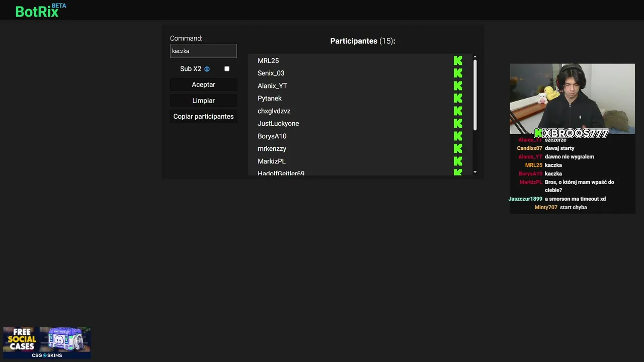Open the Free Social Cases banner

pyautogui.click(x=47, y=343)
